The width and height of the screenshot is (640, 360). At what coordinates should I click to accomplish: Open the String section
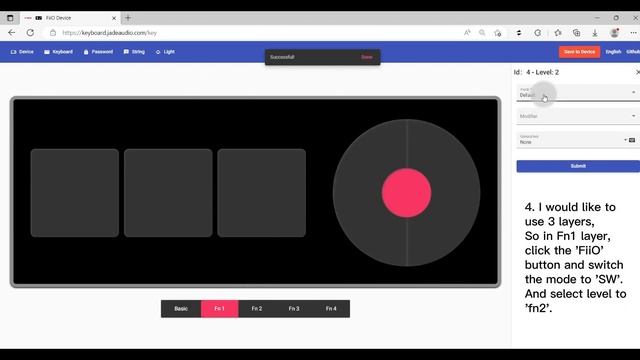point(134,52)
